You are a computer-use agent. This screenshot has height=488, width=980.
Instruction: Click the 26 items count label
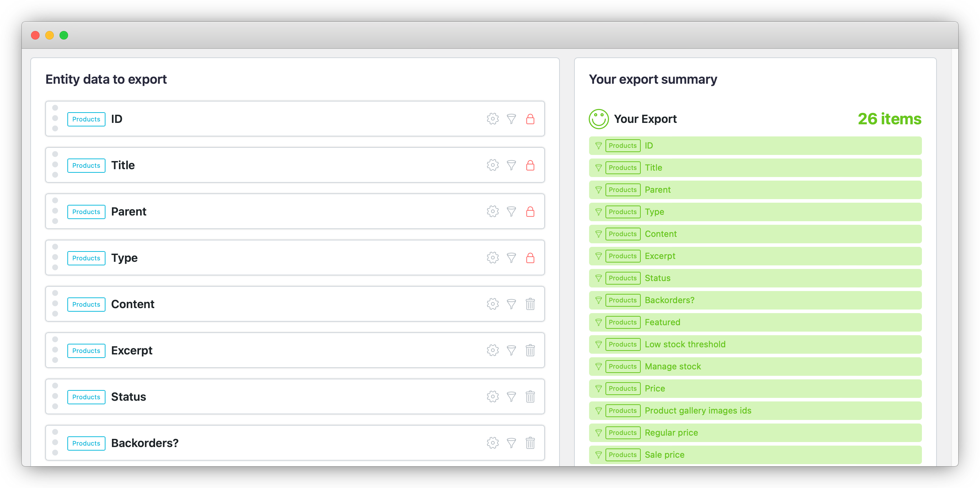889,119
